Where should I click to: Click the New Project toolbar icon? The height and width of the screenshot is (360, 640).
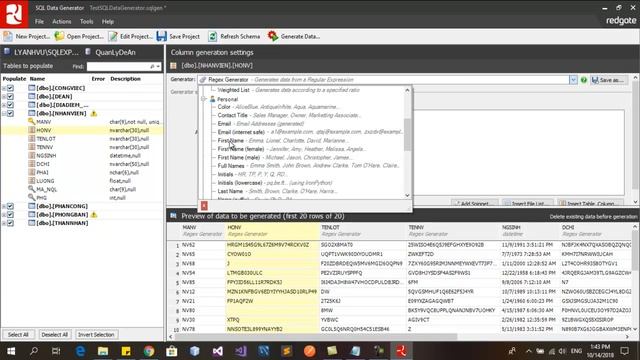pyautogui.click(x=8, y=36)
